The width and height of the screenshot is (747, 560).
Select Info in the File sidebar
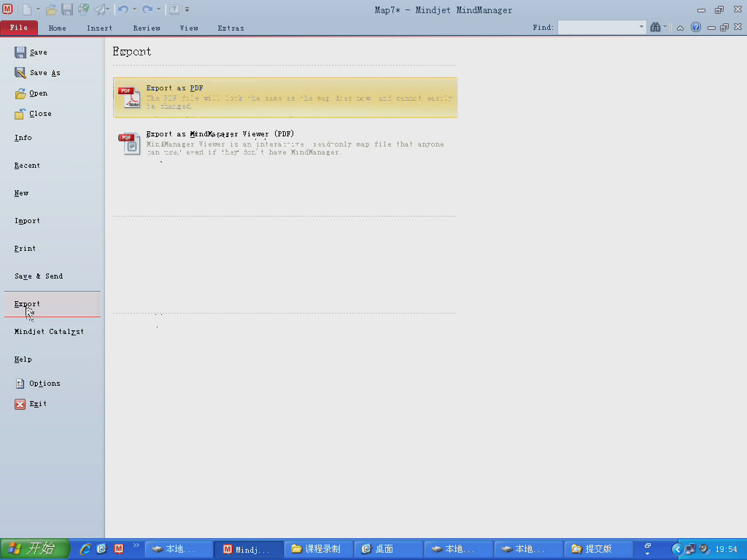click(23, 138)
